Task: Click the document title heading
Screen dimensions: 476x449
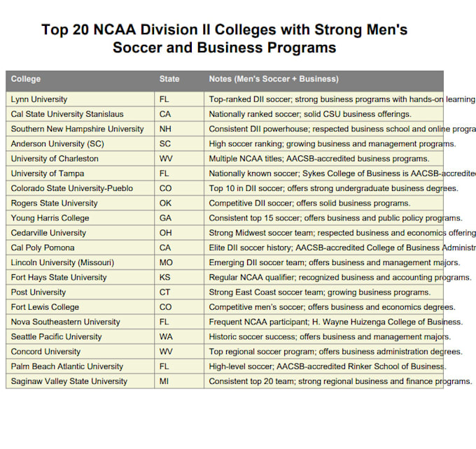Action: coord(224,39)
